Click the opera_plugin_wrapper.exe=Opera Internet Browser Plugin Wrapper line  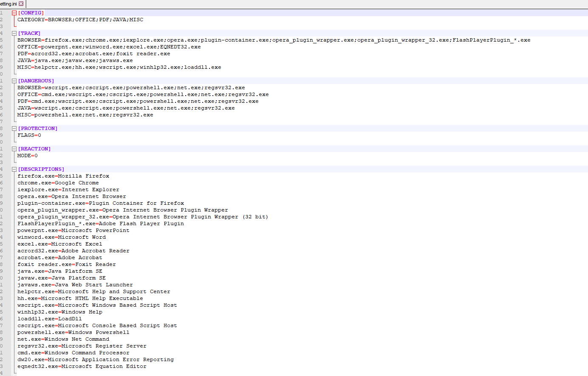(123, 210)
